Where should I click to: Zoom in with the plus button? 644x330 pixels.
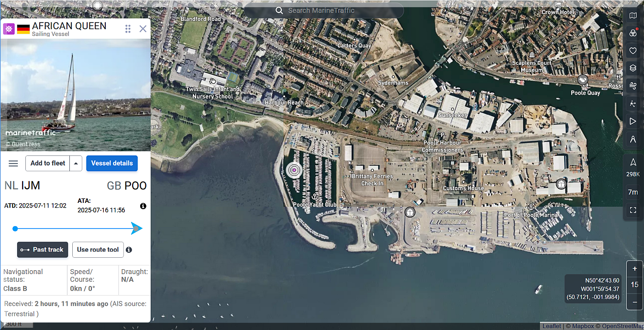pos(634,268)
